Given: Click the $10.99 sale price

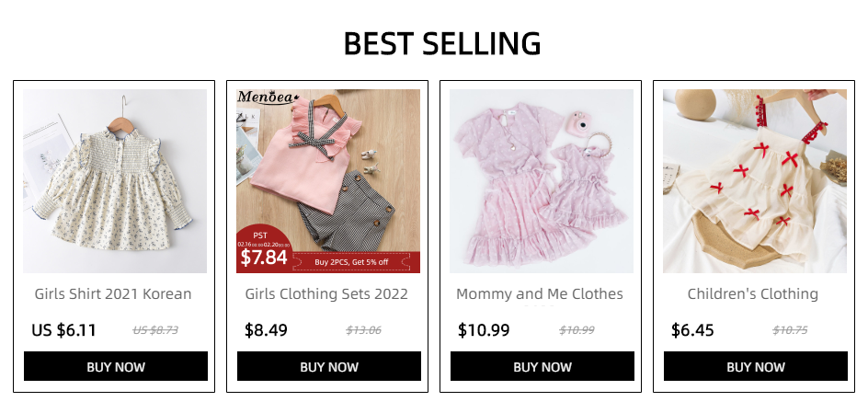Looking at the screenshot, I should (484, 330).
